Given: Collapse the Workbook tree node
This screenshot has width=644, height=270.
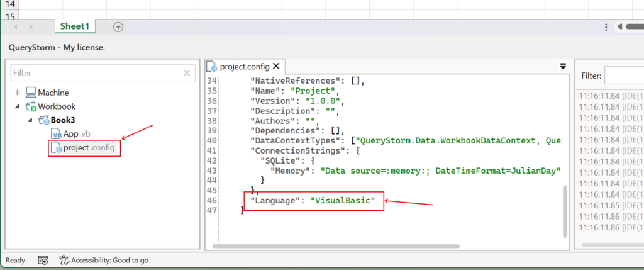Looking at the screenshot, I should click(x=18, y=106).
